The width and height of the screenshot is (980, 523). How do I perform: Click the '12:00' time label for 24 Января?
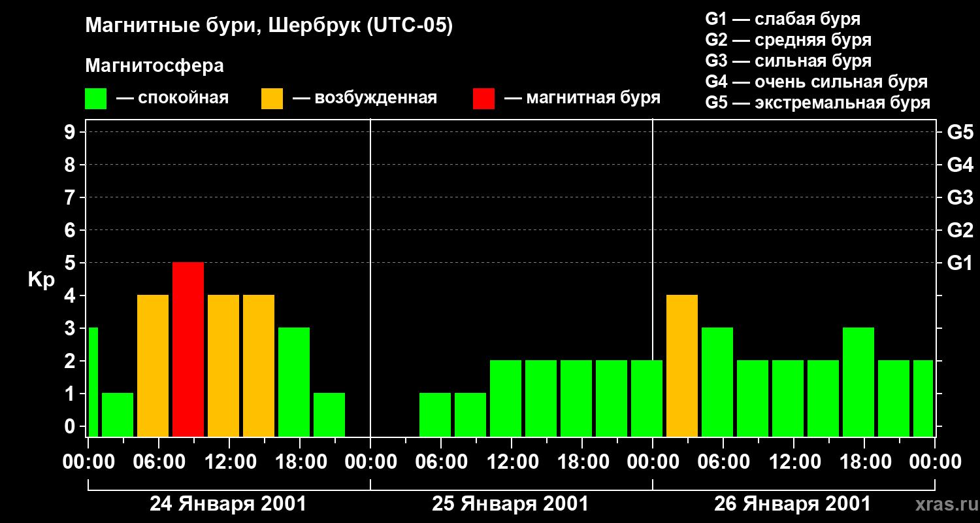229,462
